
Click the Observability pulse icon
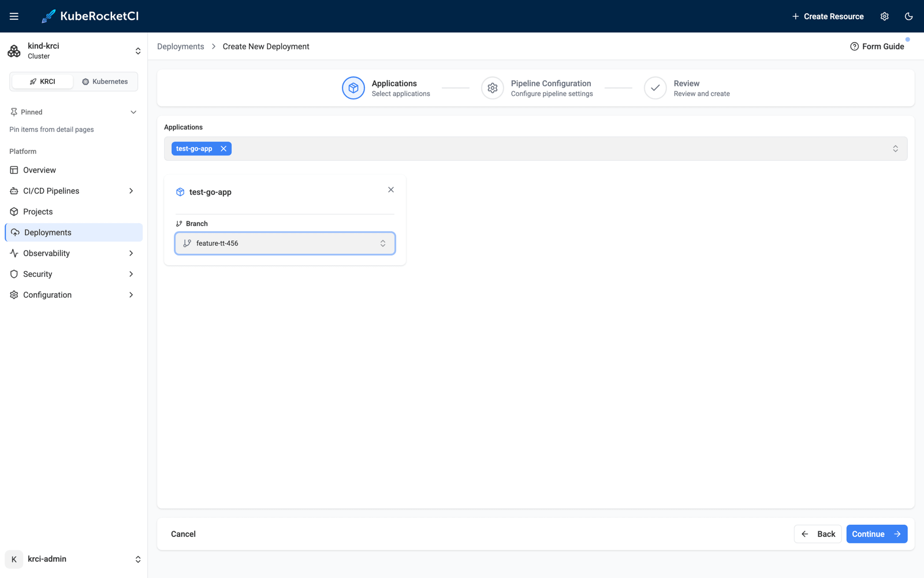pos(14,253)
